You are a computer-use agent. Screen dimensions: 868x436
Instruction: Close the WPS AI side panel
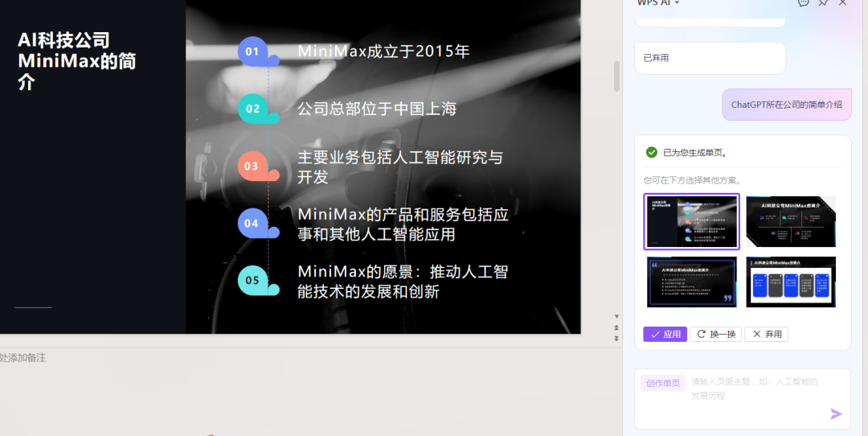point(842,2)
